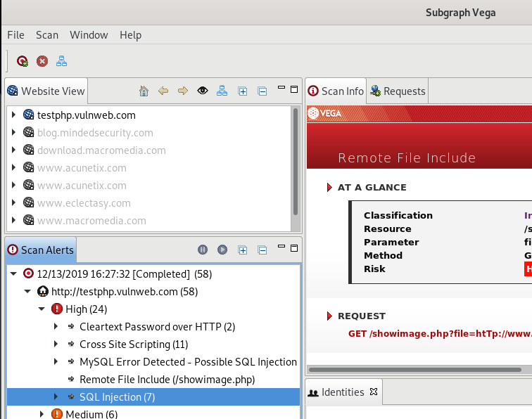Screen dimensions: 532x419
Task: Navigate forward in Website View
Action: coord(183,91)
